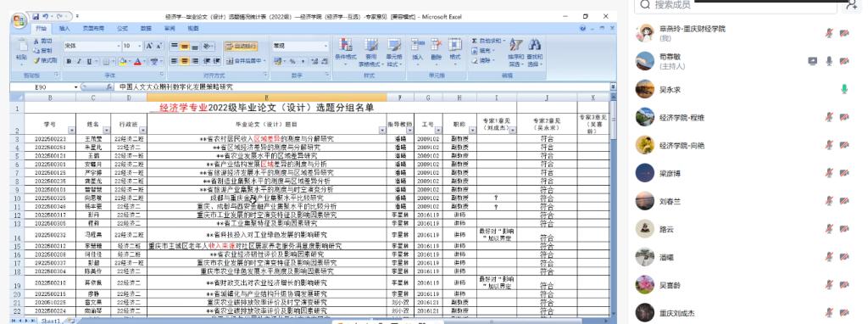Toggle center horizontal alignment
868x324 pixels.
(184, 61)
